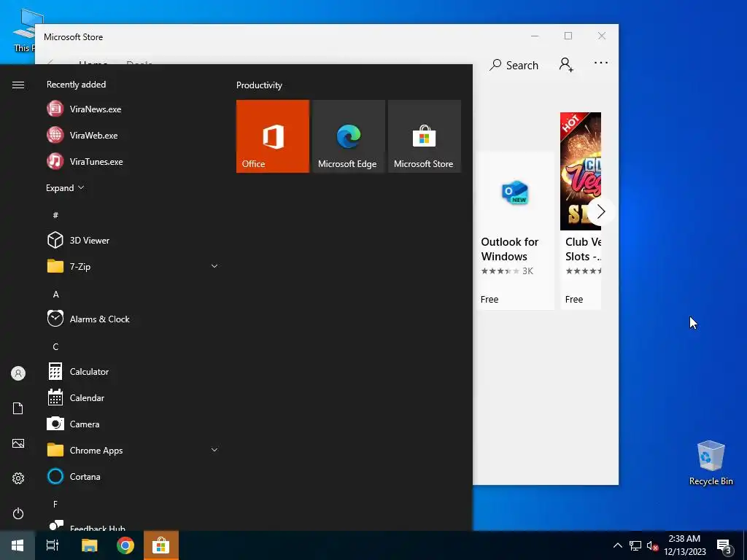Launch Calculator from app list
Image resolution: width=747 pixels, height=560 pixels.
131,371
